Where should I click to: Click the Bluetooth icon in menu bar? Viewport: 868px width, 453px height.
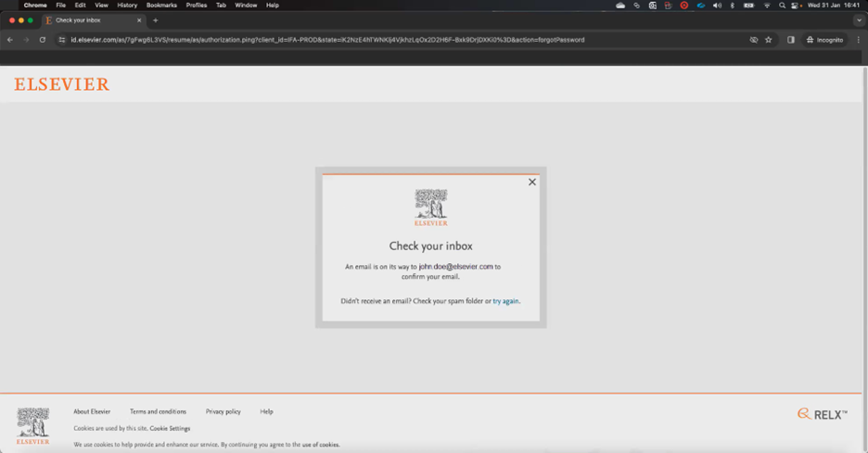(x=733, y=5)
